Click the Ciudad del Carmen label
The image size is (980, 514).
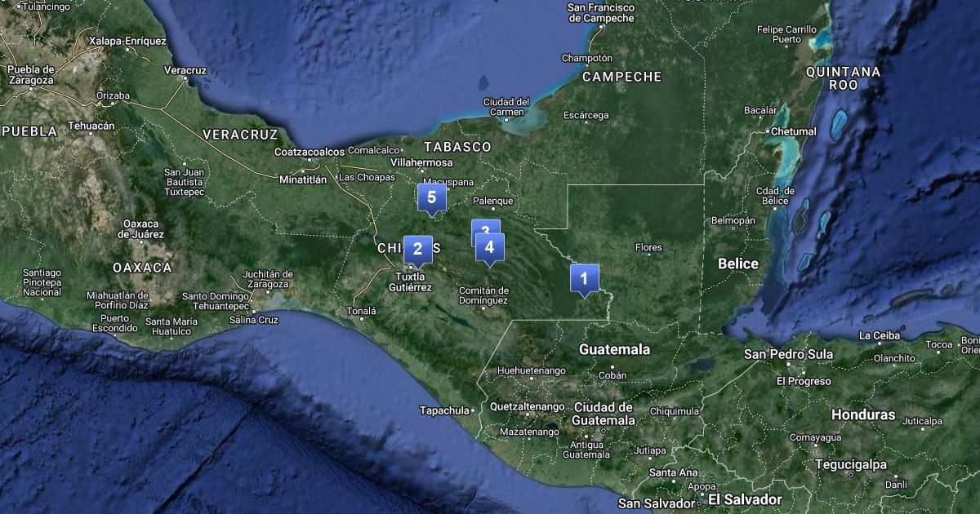point(506,107)
